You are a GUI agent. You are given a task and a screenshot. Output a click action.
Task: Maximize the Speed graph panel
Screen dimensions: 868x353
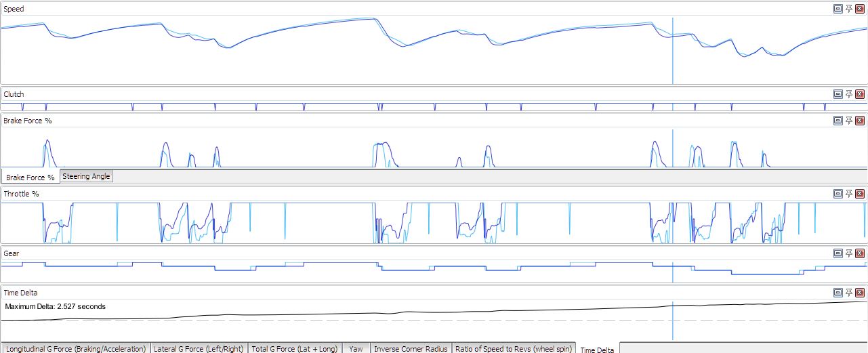[838, 9]
